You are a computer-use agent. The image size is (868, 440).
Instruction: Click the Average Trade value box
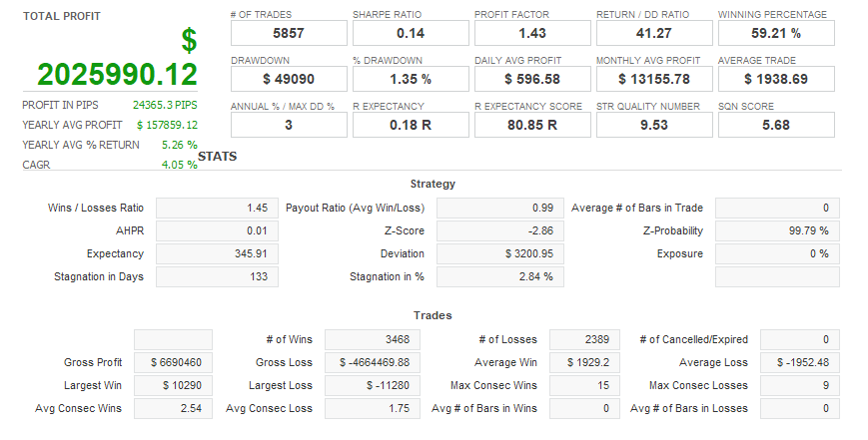(776, 78)
